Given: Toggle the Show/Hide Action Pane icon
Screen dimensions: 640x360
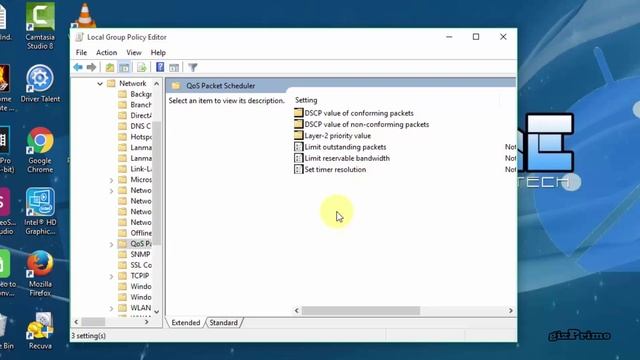Looking at the screenshot, I should (174, 67).
